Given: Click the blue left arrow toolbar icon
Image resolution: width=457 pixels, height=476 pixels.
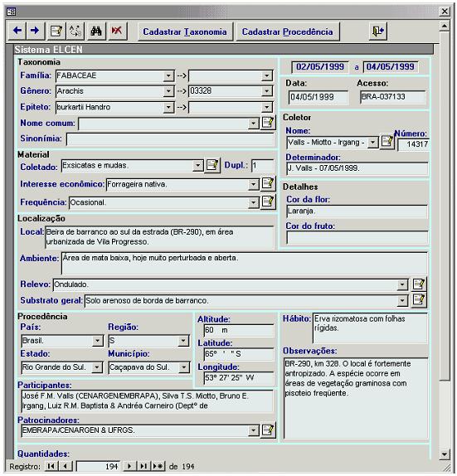Looking at the screenshot, I should pos(17,31).
